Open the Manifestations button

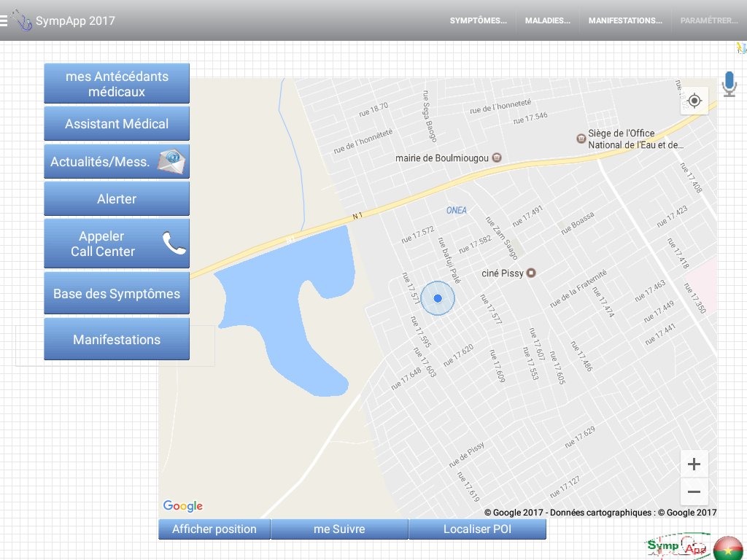pyautogui.click(x=117, y=339)
